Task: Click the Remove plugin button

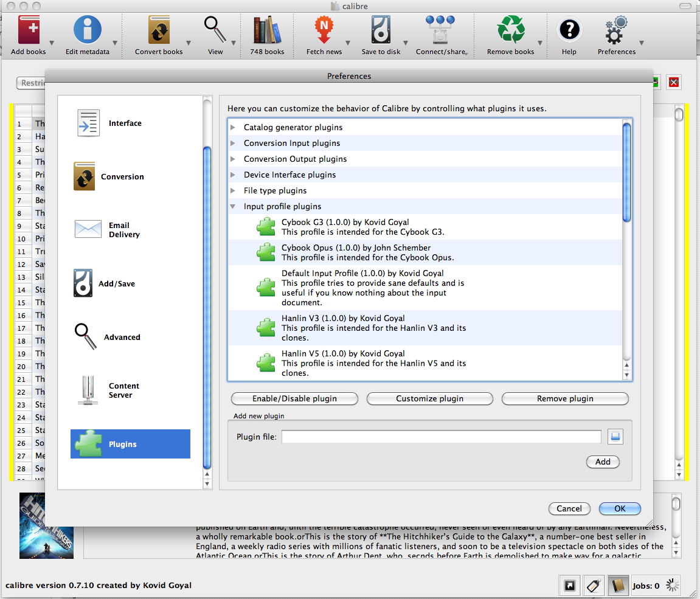Action: point(565,398)
